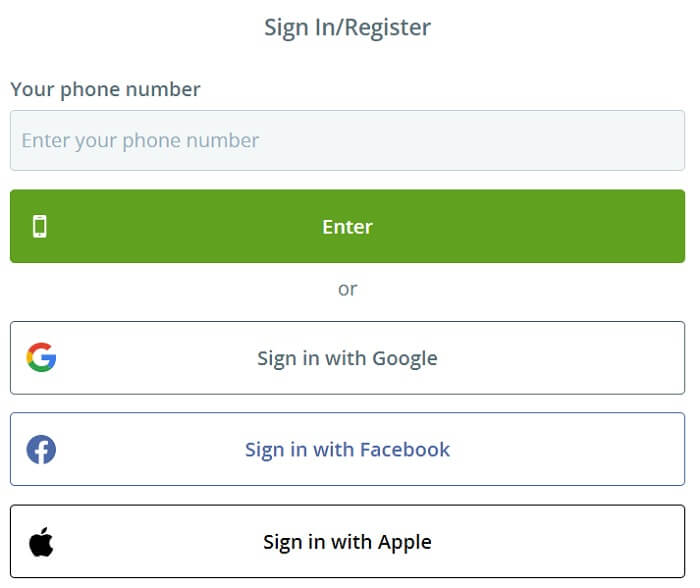Viewport: 700px width, 588px height.
Task: Submit phone number using the green button
Action: click(347, 226)
